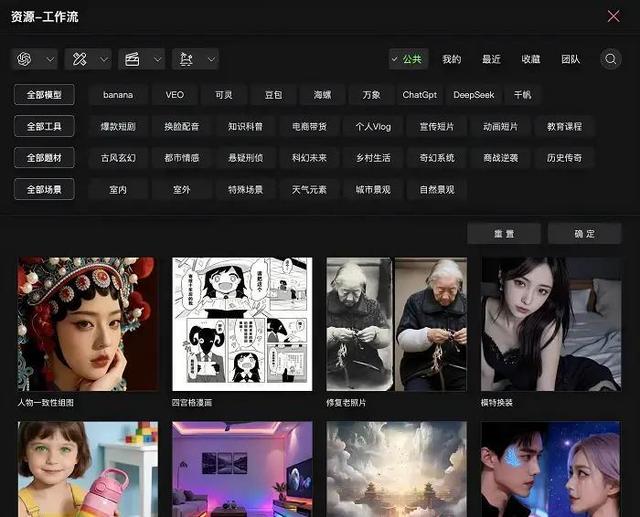The width and height of the screenshot is (640, 517).
Task: Expand the tools icon dropdown chevron
Action: 103,60
